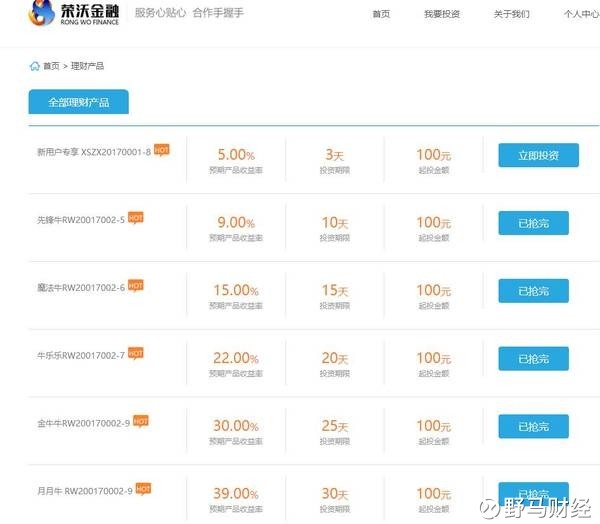Click the 5.00% expected yield value

click(x=236, y=155)
